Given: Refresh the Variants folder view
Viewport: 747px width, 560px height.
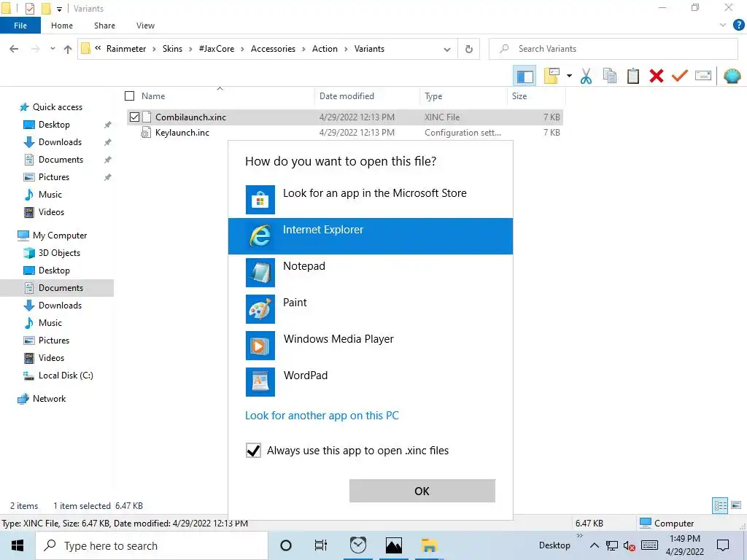Looking at the screenshot, I should (x=469, y=49).
